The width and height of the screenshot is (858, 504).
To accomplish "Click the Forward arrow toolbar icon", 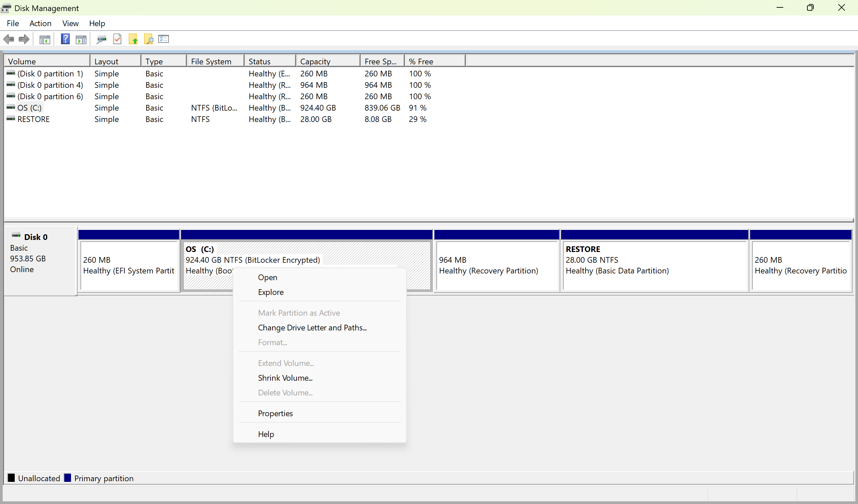I will click(24, 39).
